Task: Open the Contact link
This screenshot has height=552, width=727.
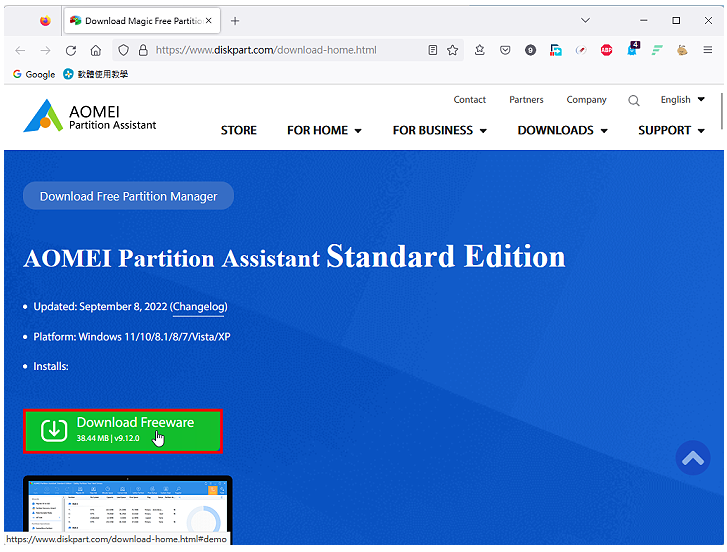Action: tap(469, 100)
